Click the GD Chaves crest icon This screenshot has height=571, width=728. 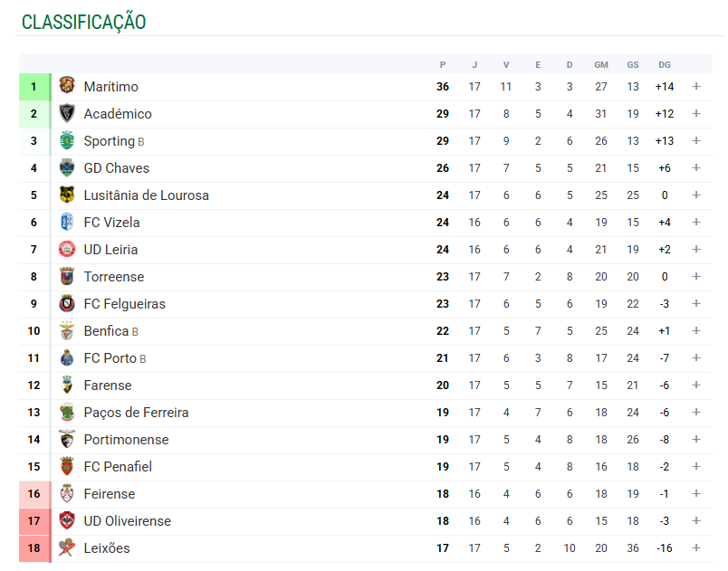pos(67,167)
